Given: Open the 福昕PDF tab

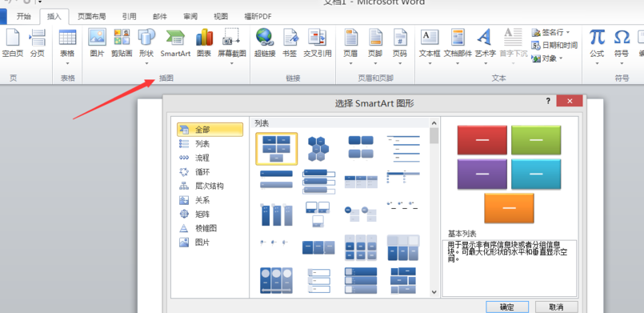Looking at the screenshot, I should (x=258, y=17).
